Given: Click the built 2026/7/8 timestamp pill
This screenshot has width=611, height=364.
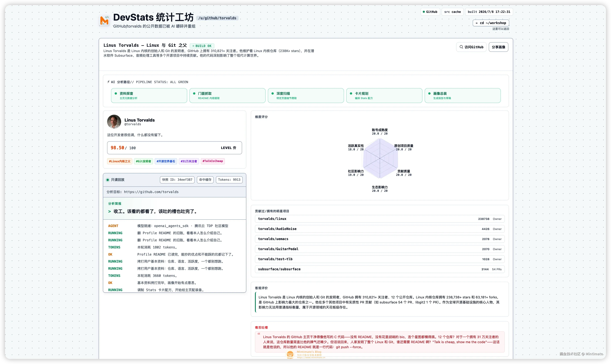Looking at the screenshot, I should point(489,12).
